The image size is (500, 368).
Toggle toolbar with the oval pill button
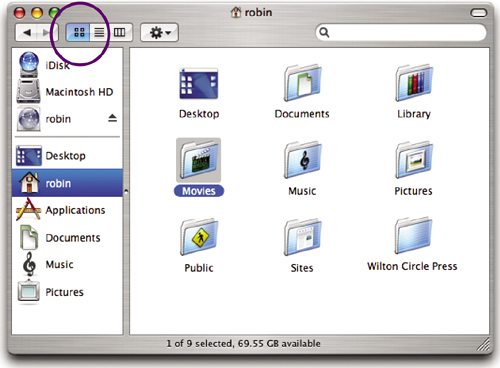[x=478, y=13]
